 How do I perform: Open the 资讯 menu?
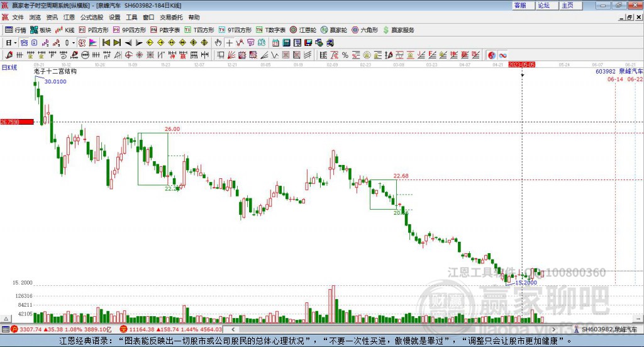(52, 17)
